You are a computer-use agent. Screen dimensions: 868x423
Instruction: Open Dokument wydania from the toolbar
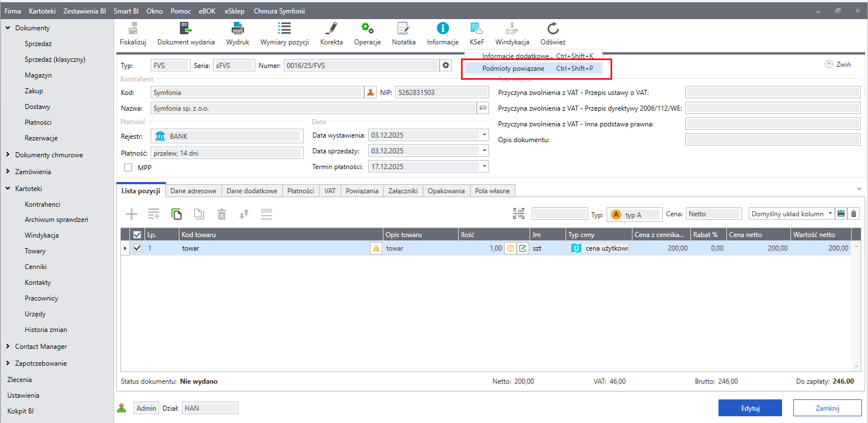pyautogui.click(x=186, y=29)
